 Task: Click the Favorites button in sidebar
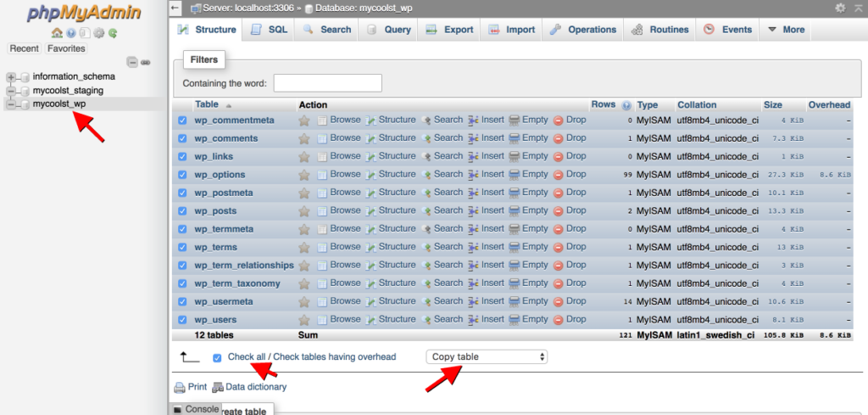66,48
